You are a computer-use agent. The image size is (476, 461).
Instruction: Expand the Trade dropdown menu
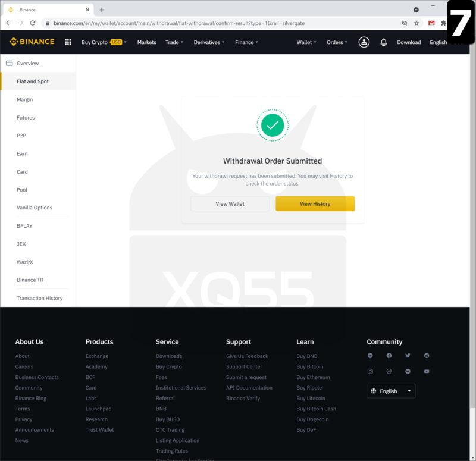pos(174,42)
